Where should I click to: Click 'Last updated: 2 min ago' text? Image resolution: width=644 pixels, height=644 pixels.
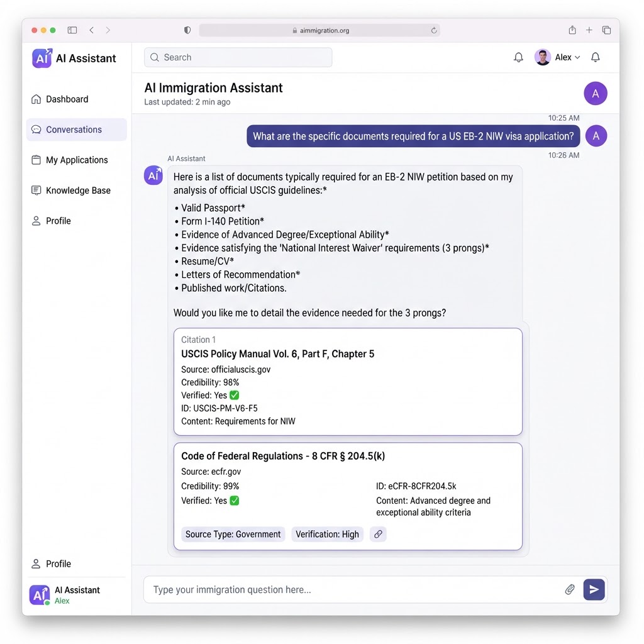tap(187, 102)
